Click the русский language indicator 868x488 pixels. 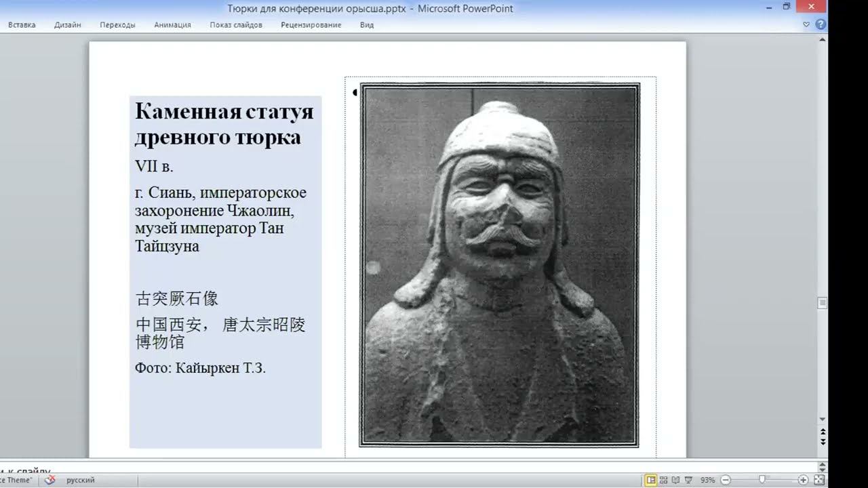point(80,480)
